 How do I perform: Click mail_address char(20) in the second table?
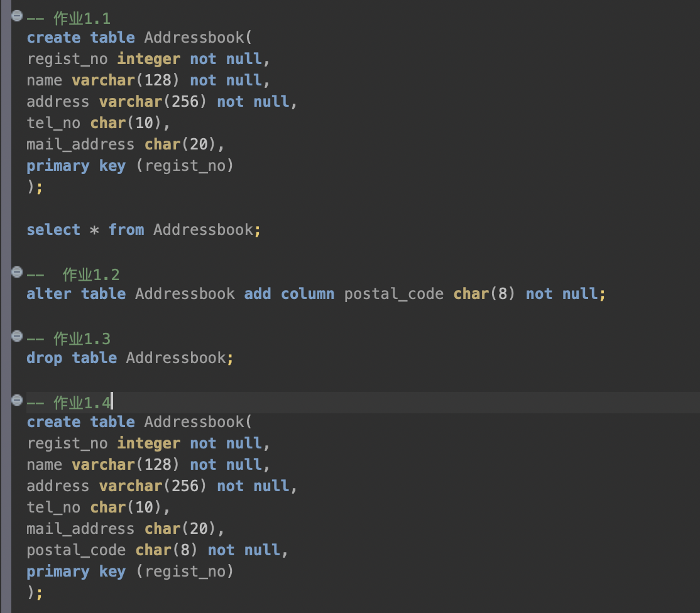[x=126, y=529]
